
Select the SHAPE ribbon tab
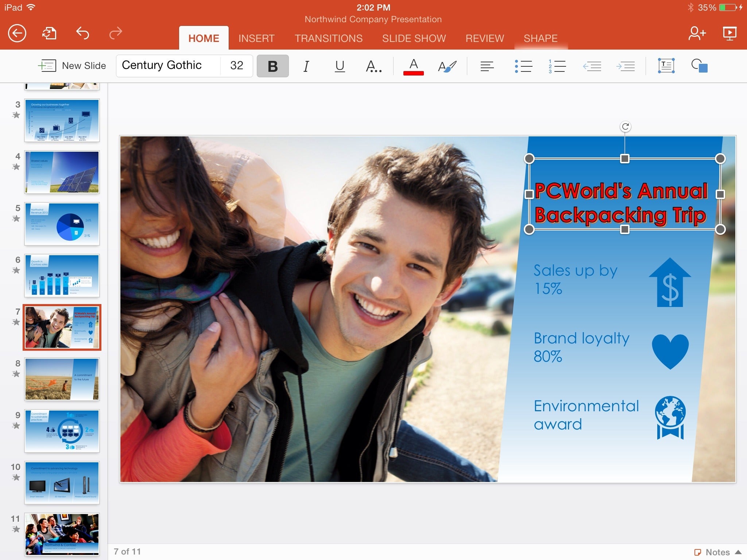pyautogui.click(x=541, y=38)
